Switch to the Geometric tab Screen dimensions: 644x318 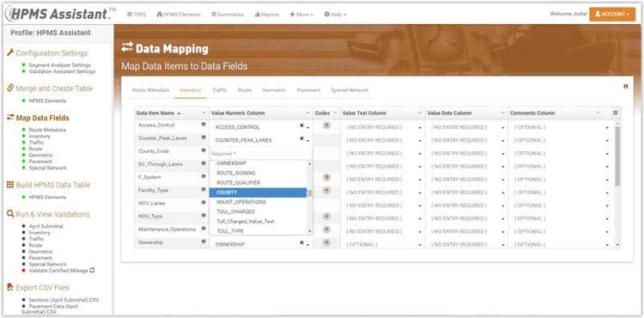pyautogui.click(x=274, y=90)
